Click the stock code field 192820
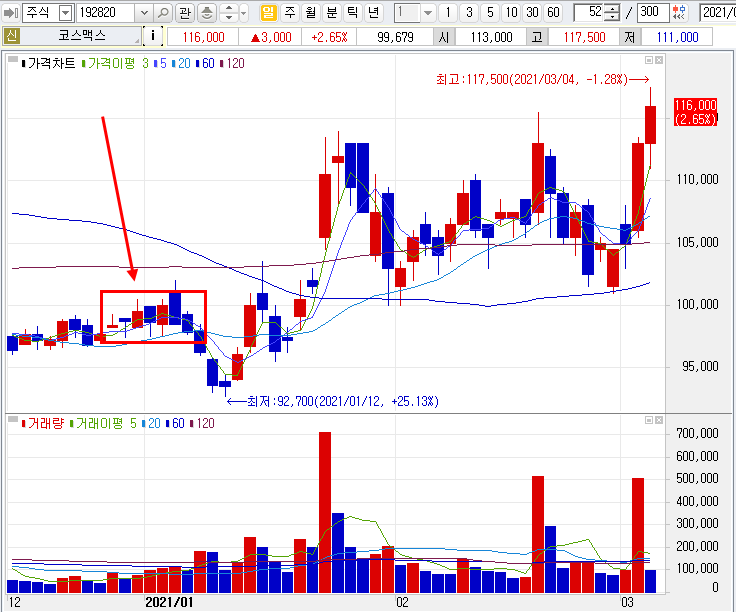This screenshot has height=612, width=736. tap(106, 13)
